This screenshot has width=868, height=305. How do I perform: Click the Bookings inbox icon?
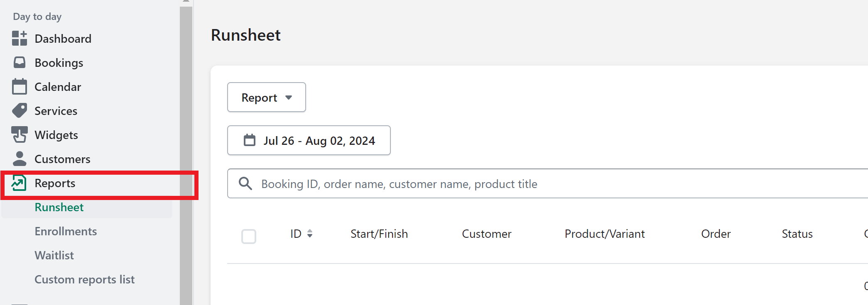20,62
